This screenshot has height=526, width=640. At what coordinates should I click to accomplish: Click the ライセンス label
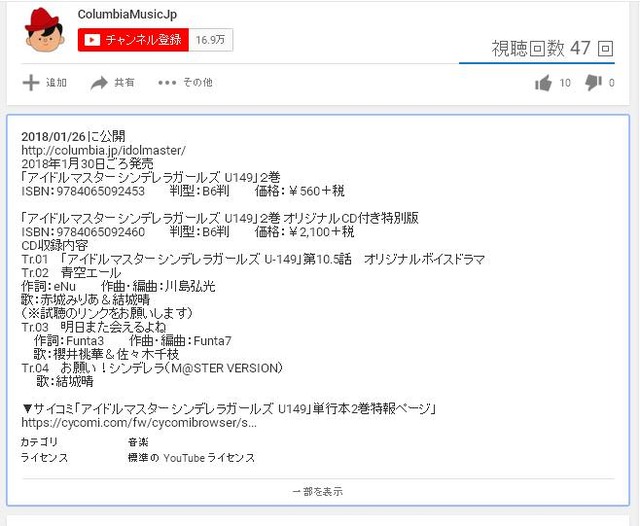click(44, 458)
